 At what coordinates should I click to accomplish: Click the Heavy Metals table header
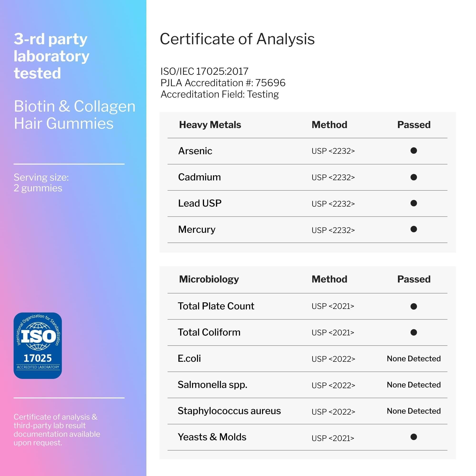click(x=210, y=125)
